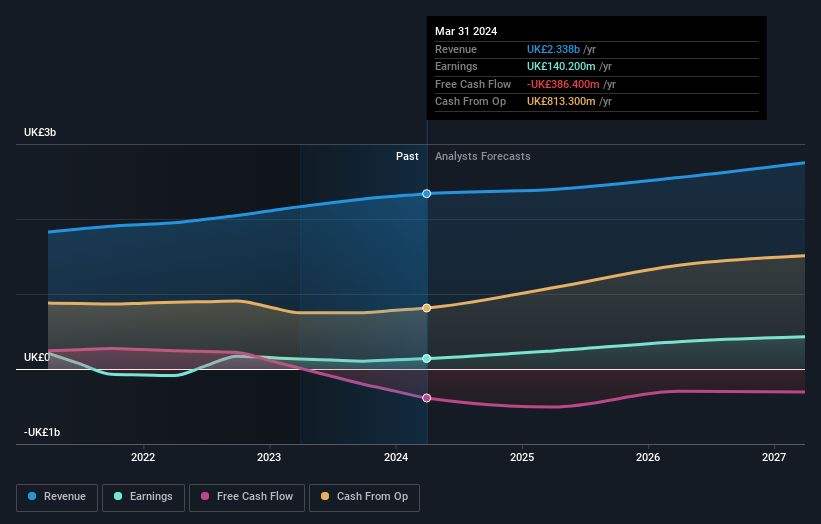The width and height of the screenshot is (821, 524).
Task: Select the Earnings data point marker
Action: pos(427,359)
